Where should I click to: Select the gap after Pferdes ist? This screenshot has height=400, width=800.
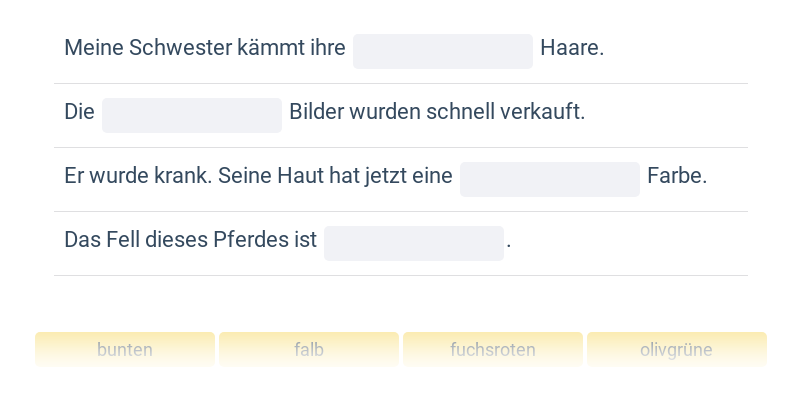coord(413,243)
